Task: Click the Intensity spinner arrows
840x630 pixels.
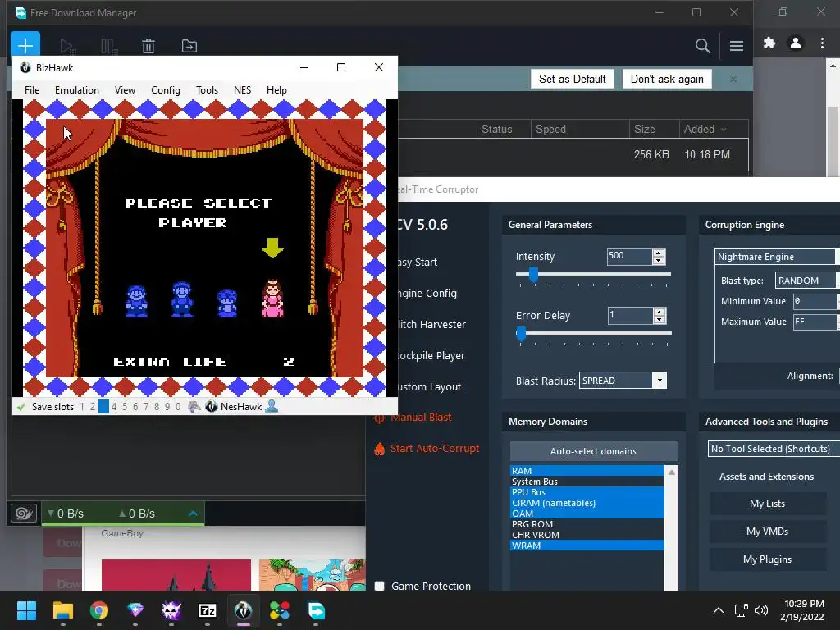Action: pyautogui.click(x=659, y=256)
